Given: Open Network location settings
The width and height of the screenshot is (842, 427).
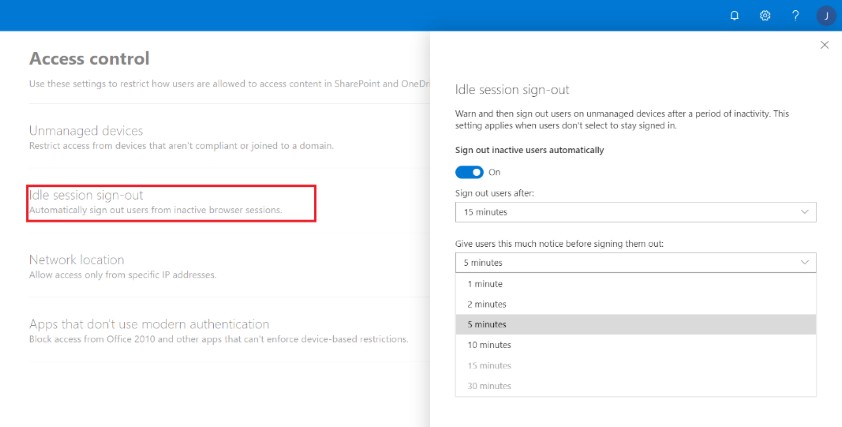Looking at the screenshot, I should (76, 259).
